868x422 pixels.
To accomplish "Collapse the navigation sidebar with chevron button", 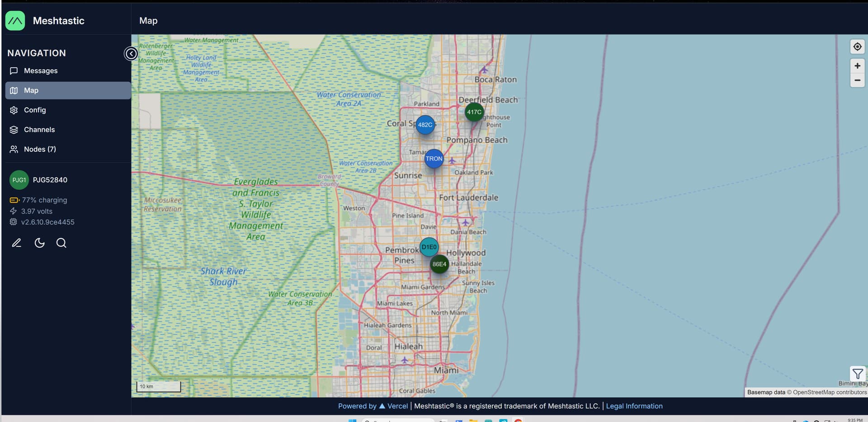I will pyautogui.click(x=131, y=54).
